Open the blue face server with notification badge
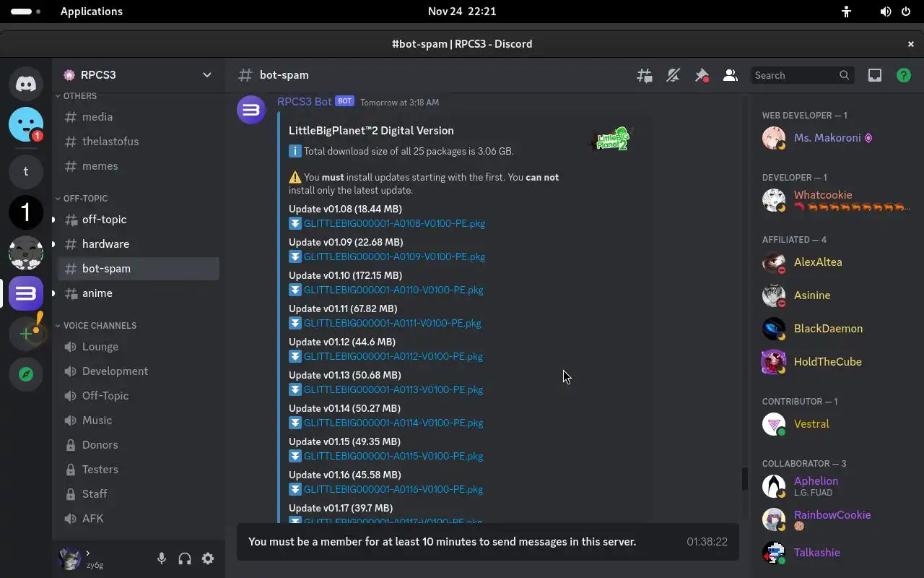 pos(26,124)
